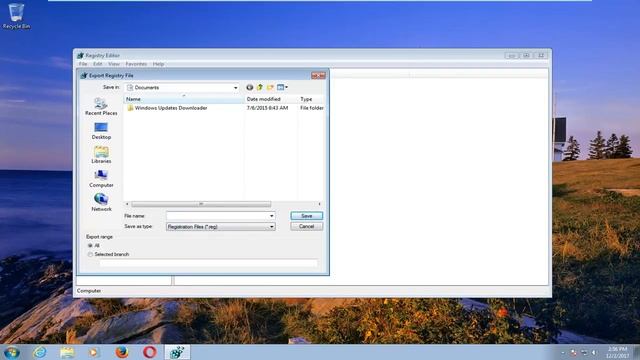Open Firefox from the taskbar

[x=122, y=352]
